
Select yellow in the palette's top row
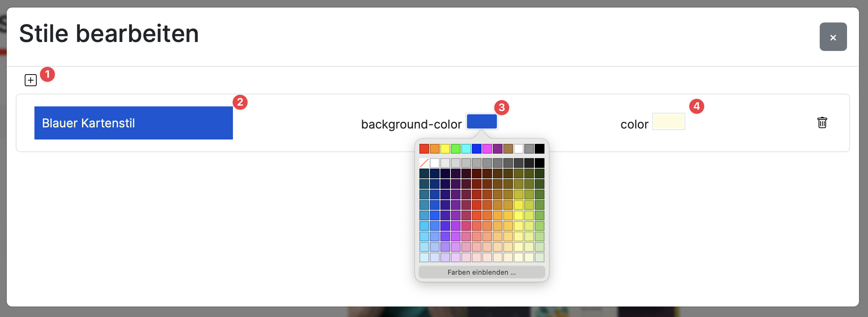tap(445, 149)
